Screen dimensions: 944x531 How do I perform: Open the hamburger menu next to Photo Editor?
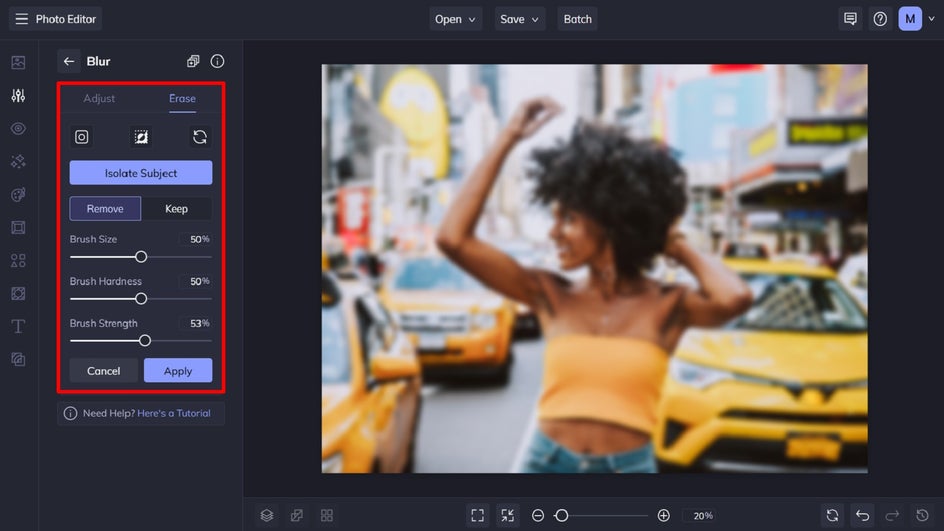tap(22, 19)
